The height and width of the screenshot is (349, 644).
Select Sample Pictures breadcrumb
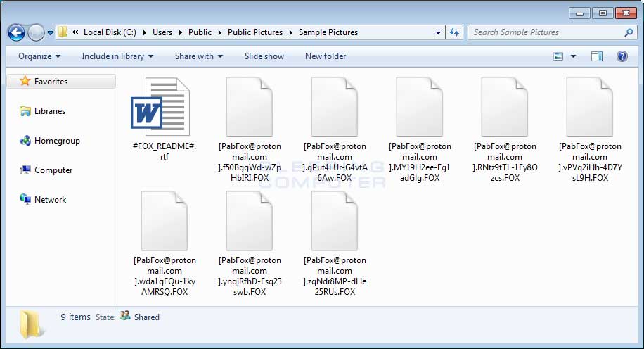tap(328, 32)
